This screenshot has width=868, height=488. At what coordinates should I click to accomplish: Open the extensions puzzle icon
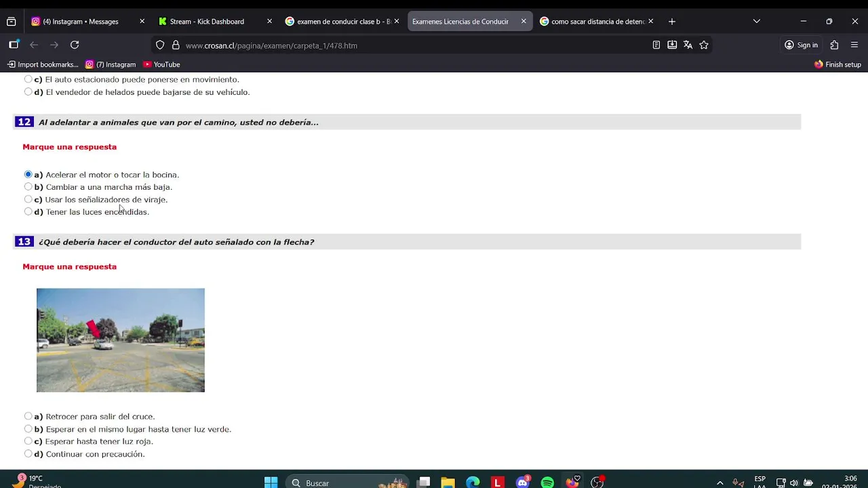834,45
